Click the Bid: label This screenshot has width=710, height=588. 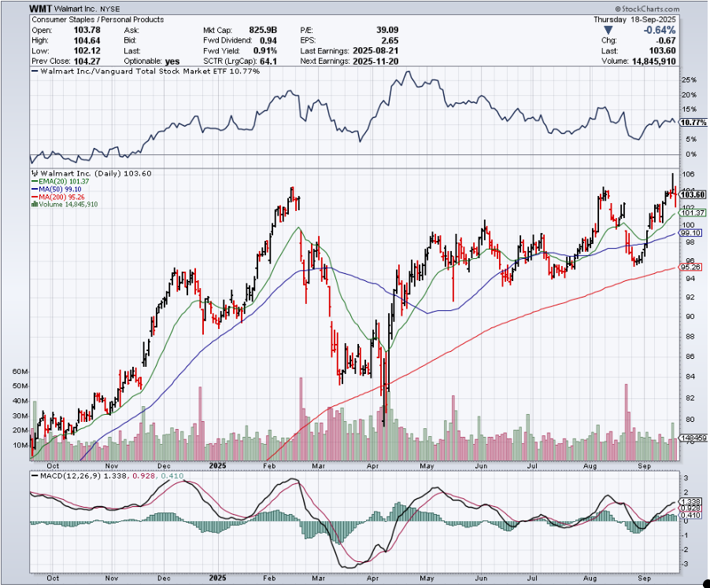click(131, 41)
